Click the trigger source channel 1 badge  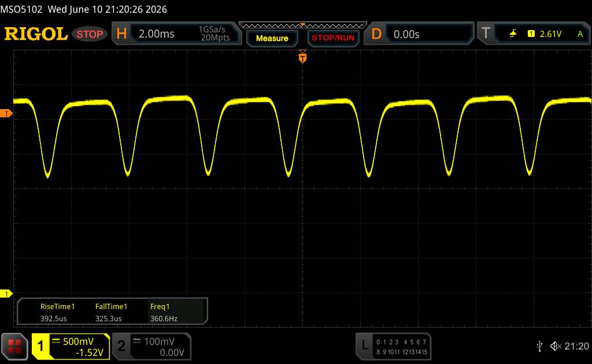(531, 34)
